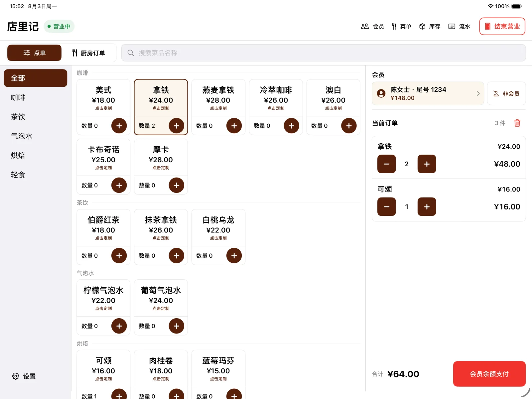Open the 库存 inventory page

click(430, 26)
